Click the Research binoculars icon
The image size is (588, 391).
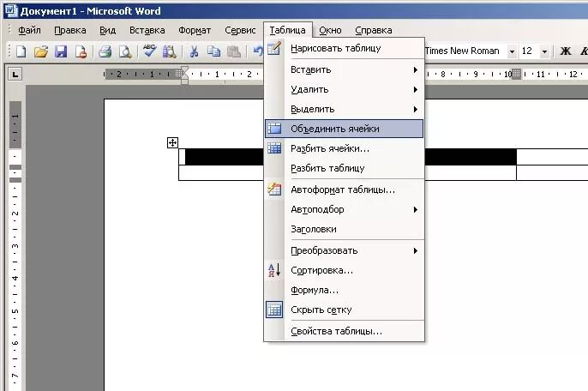pos(170,51)
